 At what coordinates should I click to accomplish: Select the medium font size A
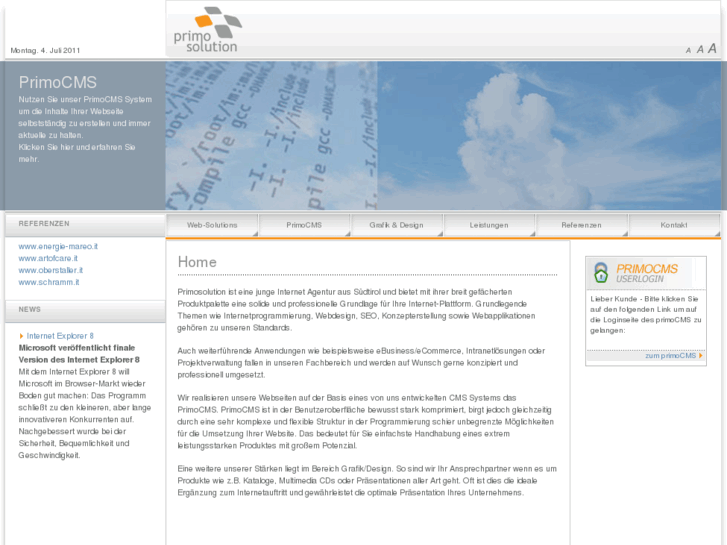[700, 49]
